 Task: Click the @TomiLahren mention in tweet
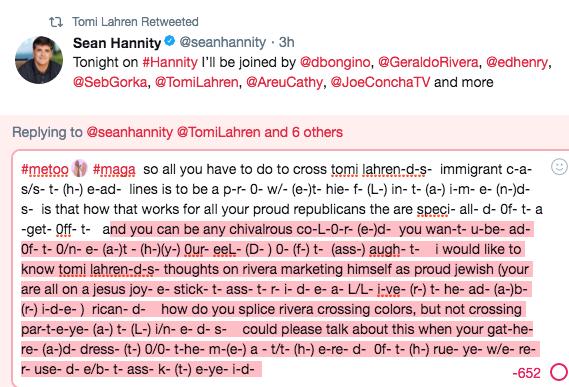pyautogui.click(x=197, y=82)
